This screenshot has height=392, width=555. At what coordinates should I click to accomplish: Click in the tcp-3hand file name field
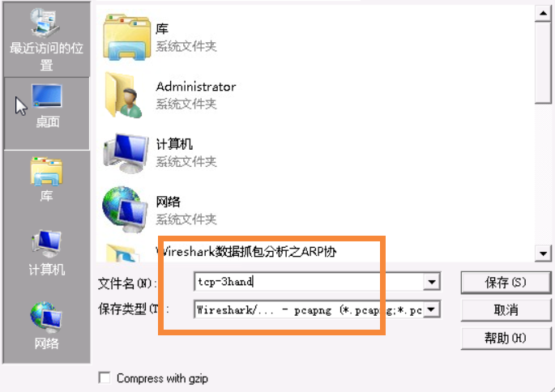[309, 282]
